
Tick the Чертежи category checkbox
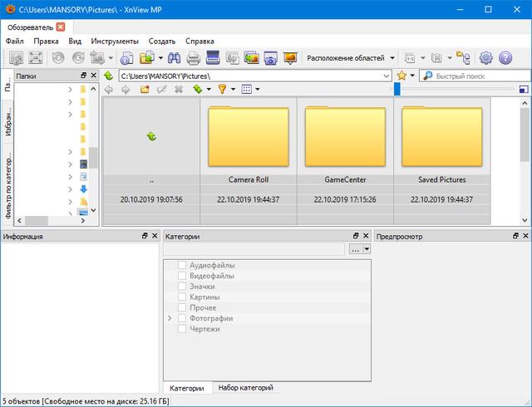point(182,329)
